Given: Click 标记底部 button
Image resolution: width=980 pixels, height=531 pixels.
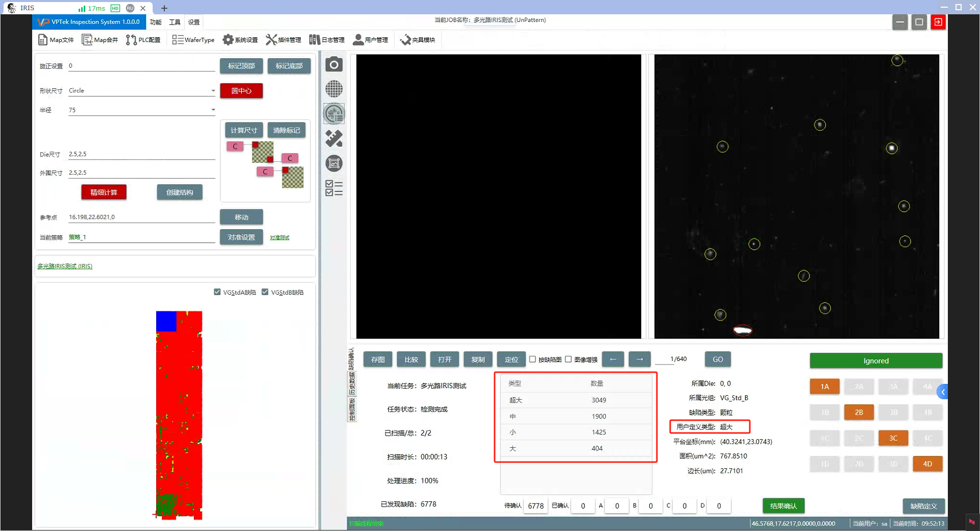Looking at the screenshot, I should pyautogui.click(x=289, y=66).
